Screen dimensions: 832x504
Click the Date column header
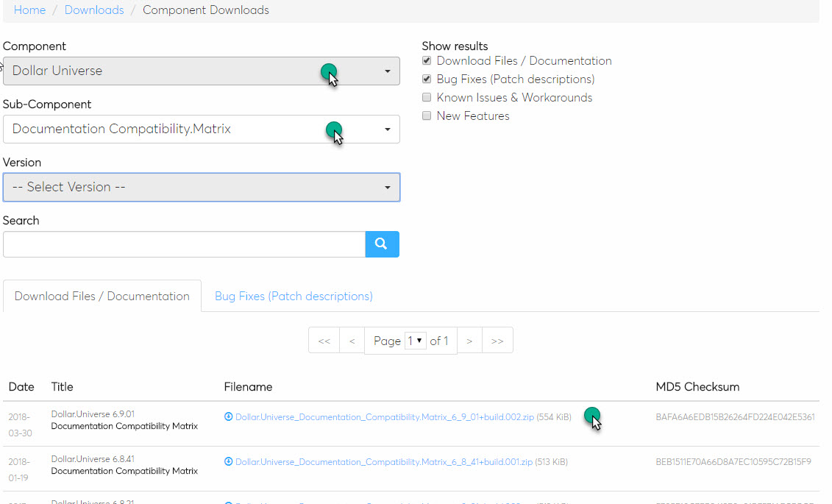point(21,387)
